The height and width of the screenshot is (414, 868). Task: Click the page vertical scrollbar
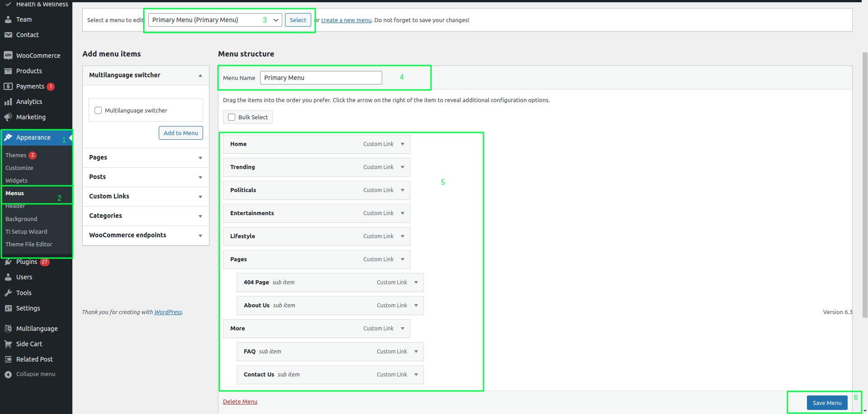coord(864,184)
